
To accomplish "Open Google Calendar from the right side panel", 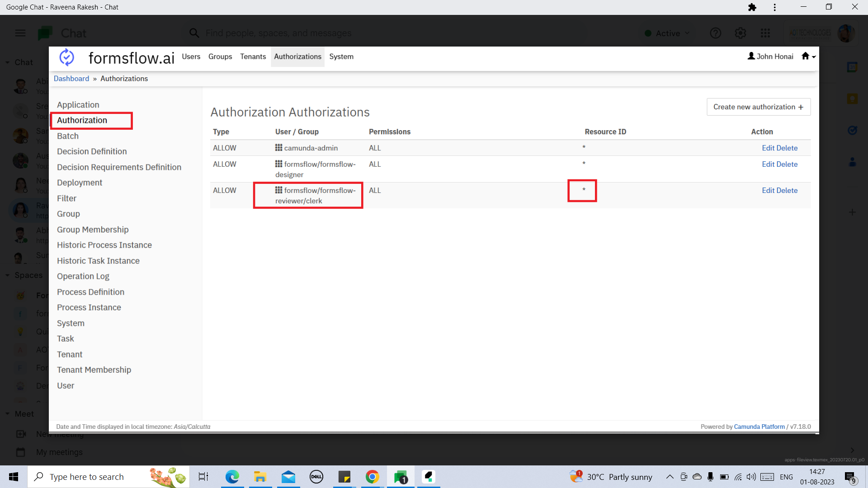I will [853, 67].
